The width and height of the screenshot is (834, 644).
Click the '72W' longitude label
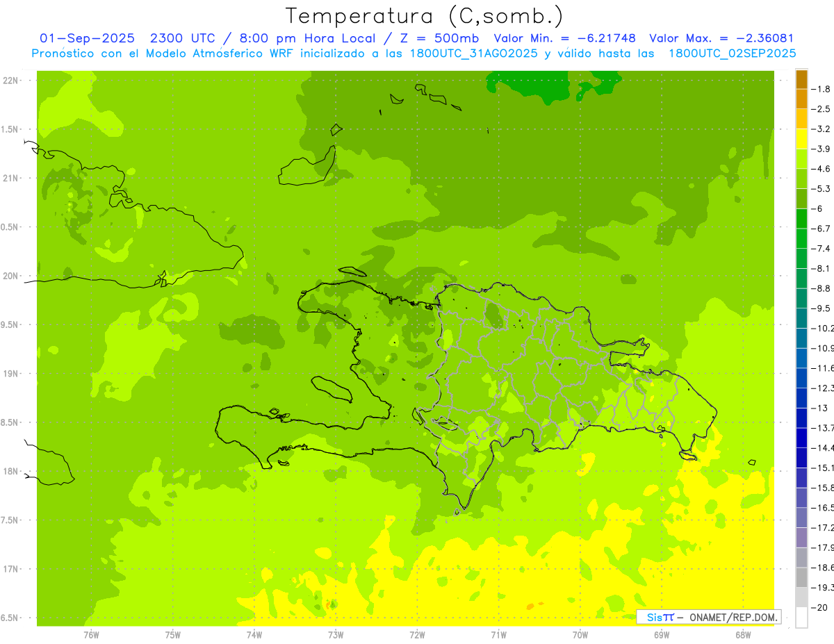[x=417, y=635]
